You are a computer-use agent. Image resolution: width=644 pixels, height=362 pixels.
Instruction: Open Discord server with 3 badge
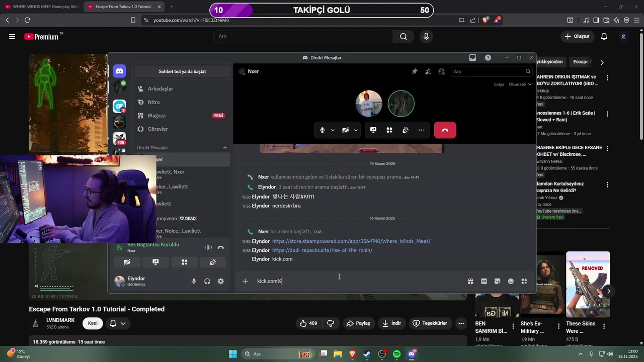pos(119,106)
